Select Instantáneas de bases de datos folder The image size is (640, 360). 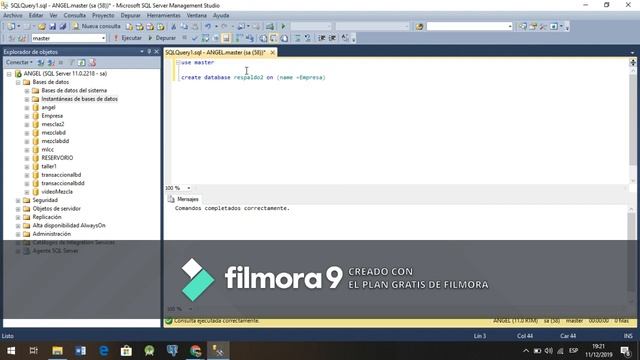click(x=79, y=99)
